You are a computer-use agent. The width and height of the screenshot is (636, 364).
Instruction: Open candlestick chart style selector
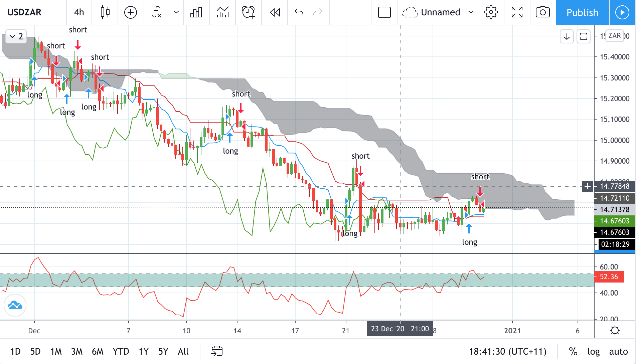coord(105,12)
